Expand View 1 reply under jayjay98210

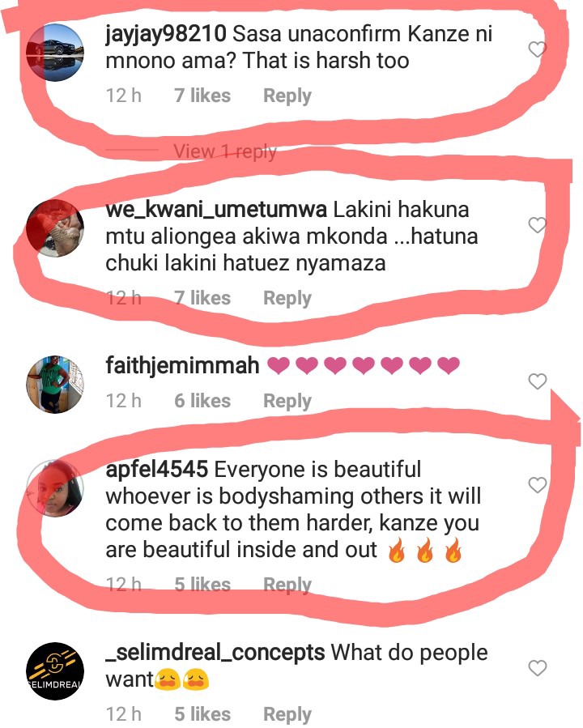coord(224,151)
